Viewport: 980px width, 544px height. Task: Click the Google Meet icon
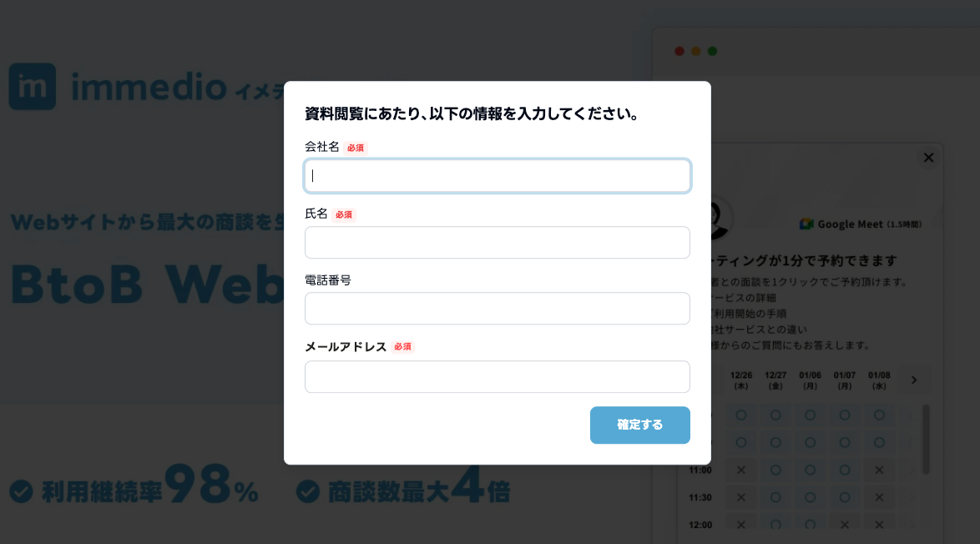coord(806,224)
